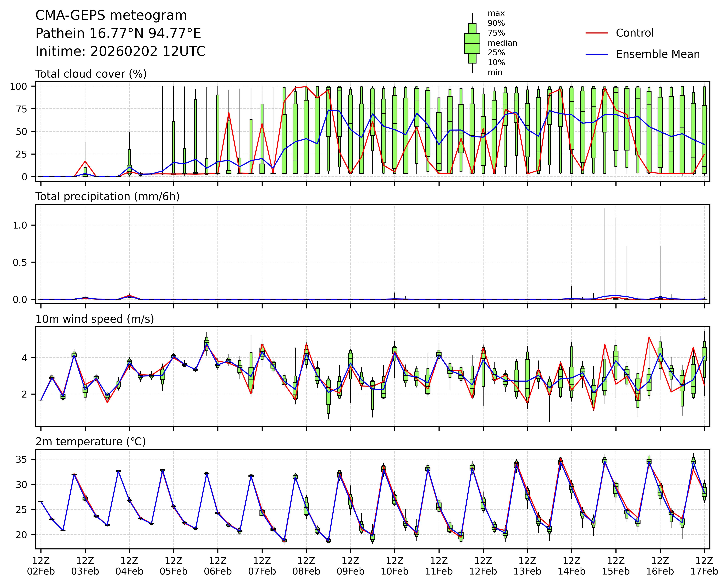Viewport: 728px width, 586px height.
Task: Click the Pathein location text
Action: pos(118,33)
